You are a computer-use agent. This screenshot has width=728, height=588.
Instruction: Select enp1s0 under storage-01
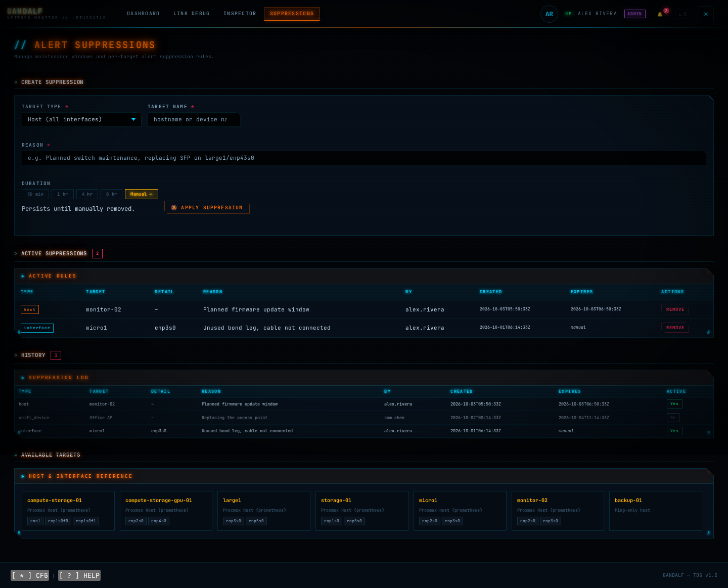[332, 521]
